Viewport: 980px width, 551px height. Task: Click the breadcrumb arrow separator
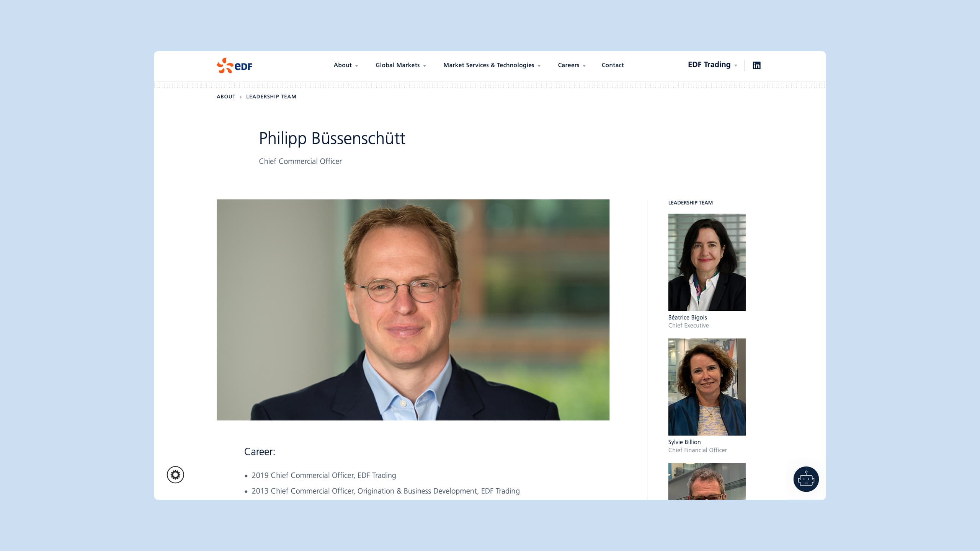241,97
